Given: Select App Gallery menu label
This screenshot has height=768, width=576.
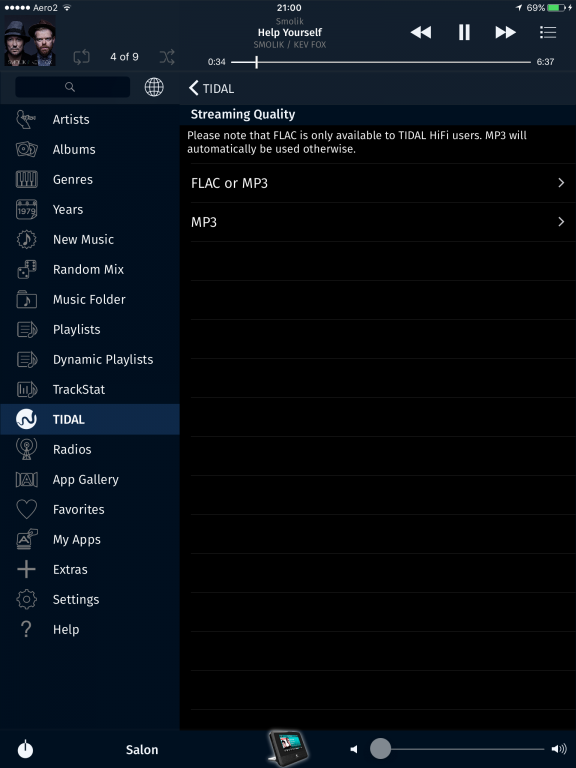Looking at the screenshot, I should pos(86,480).
